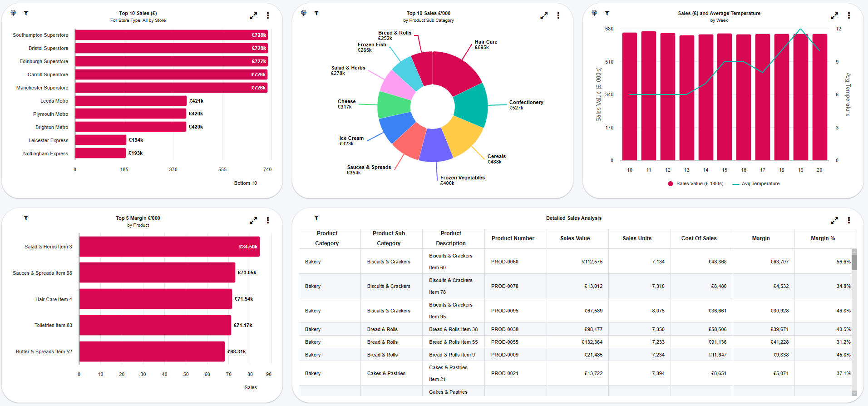
Task: Open the Top 5 Margin filter icon
Action: pos(26,218)
